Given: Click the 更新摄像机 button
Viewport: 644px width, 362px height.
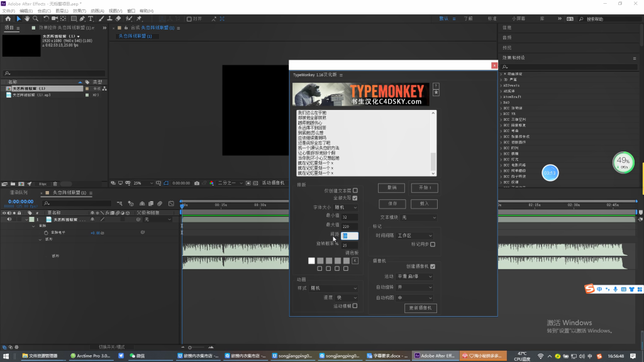Looking at the screenshot, I should point(420,308).
